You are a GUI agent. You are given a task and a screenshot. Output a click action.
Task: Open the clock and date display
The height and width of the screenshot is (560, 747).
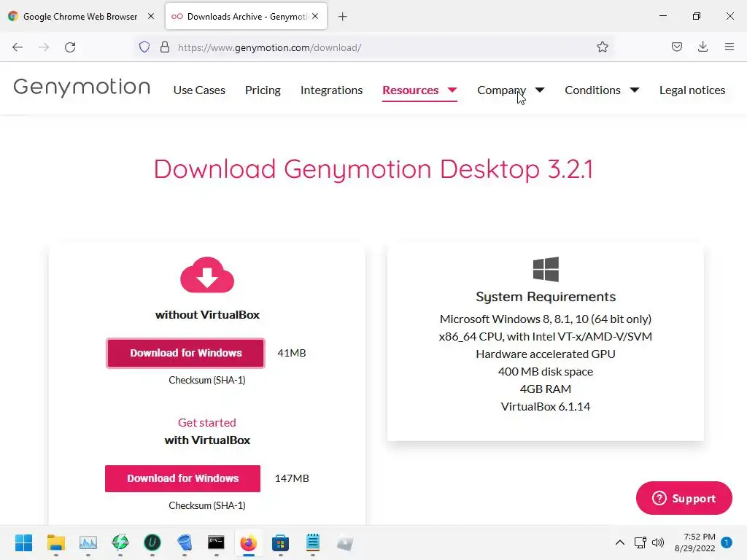point(695,542)
